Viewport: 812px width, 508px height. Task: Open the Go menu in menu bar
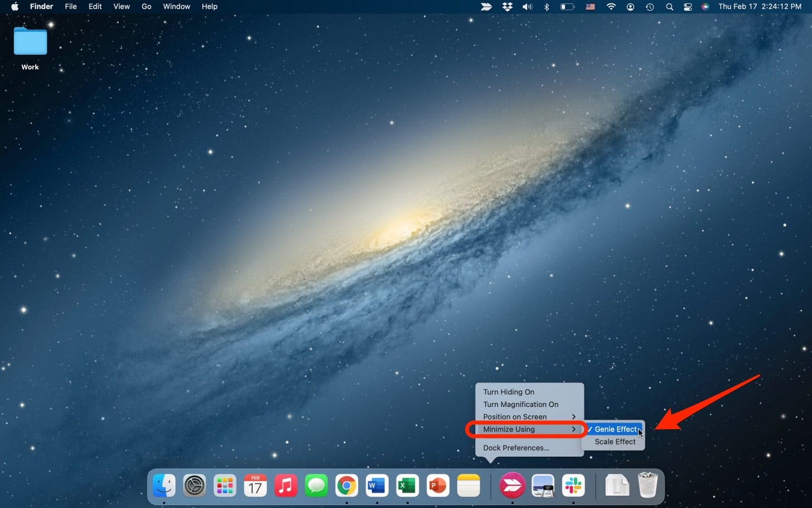(146, 7)
